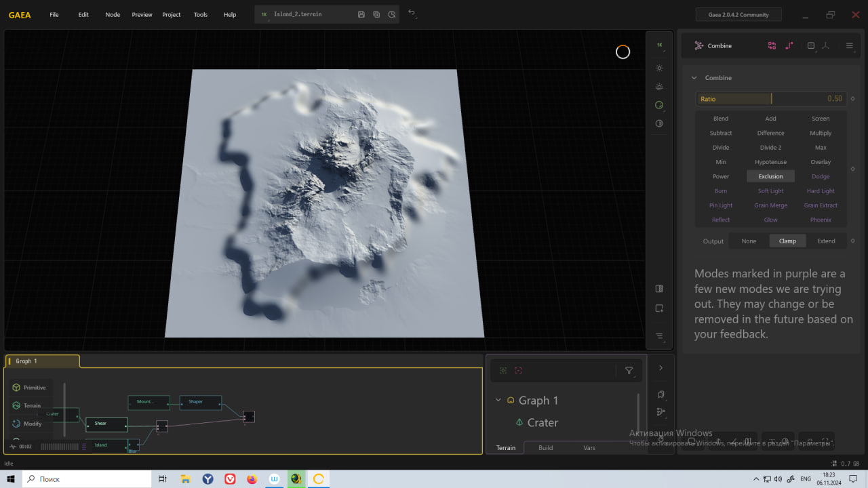Click the viewport menu lines icon
The height and width of the screenshot is (488, 868).
point(659,336)
